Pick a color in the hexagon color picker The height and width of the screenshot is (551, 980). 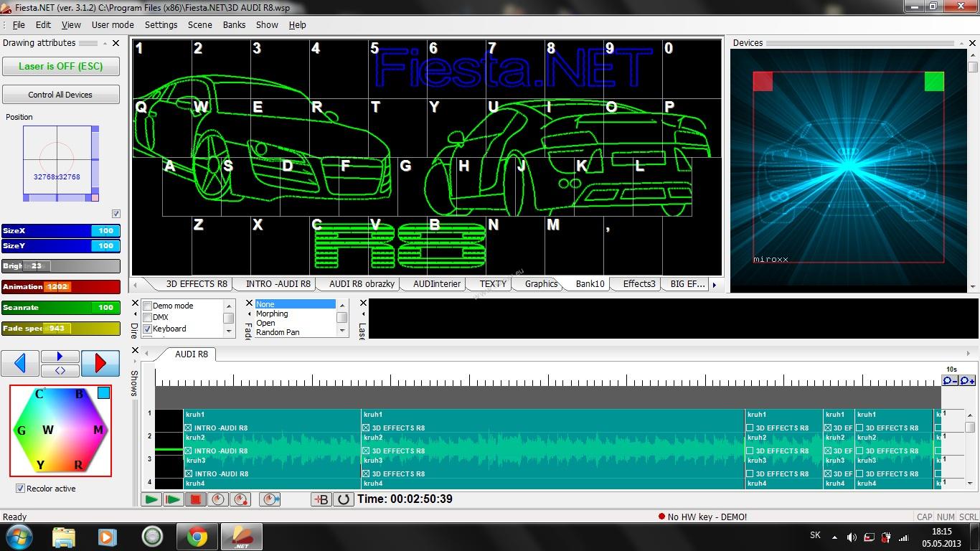pos(60,430)
